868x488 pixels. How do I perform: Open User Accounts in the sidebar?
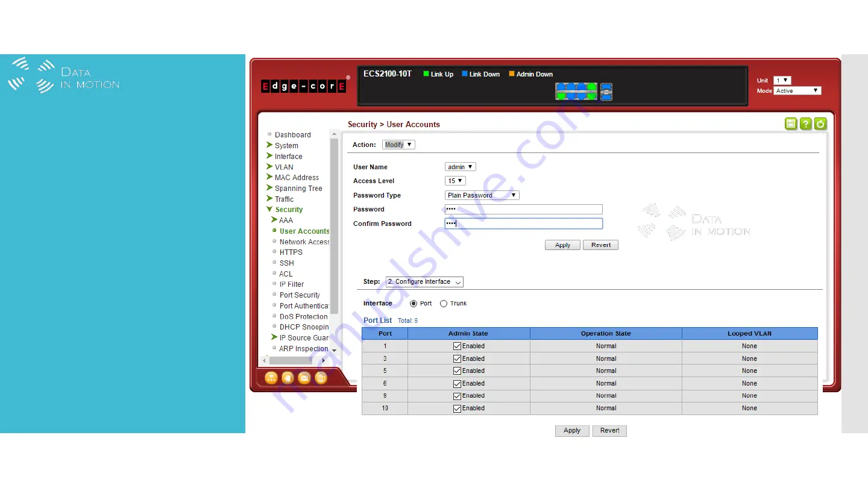pyautogui.click(x=304, y=231)
